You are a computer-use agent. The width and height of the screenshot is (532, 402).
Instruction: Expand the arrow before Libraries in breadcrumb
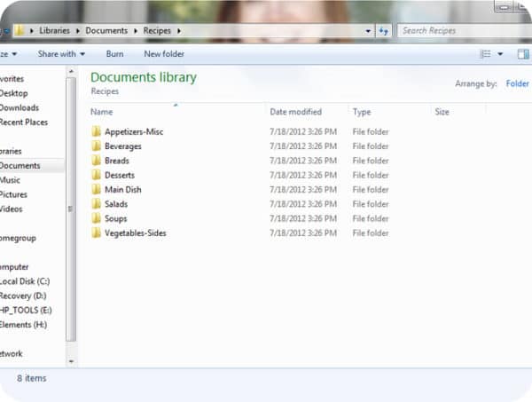(x=32, y=31)
